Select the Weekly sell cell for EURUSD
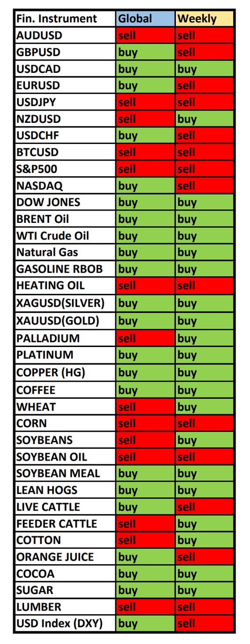250x644 pixels. click(205, 86)
